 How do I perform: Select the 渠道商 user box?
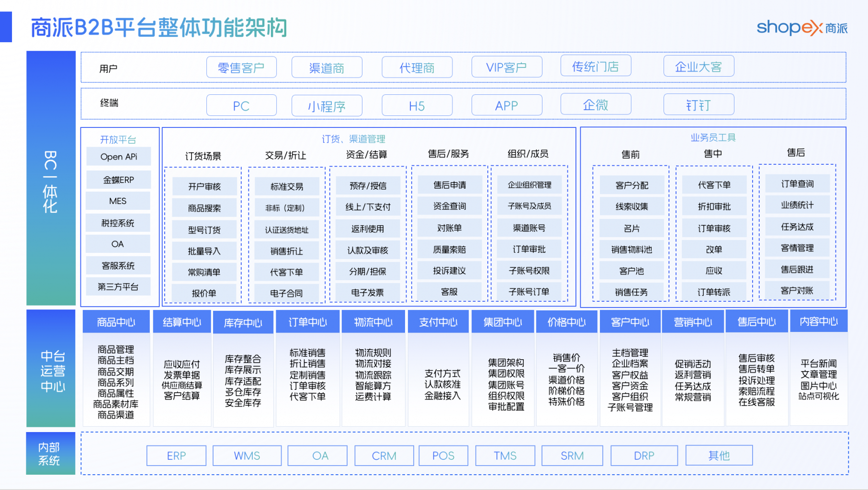[327, 67]
